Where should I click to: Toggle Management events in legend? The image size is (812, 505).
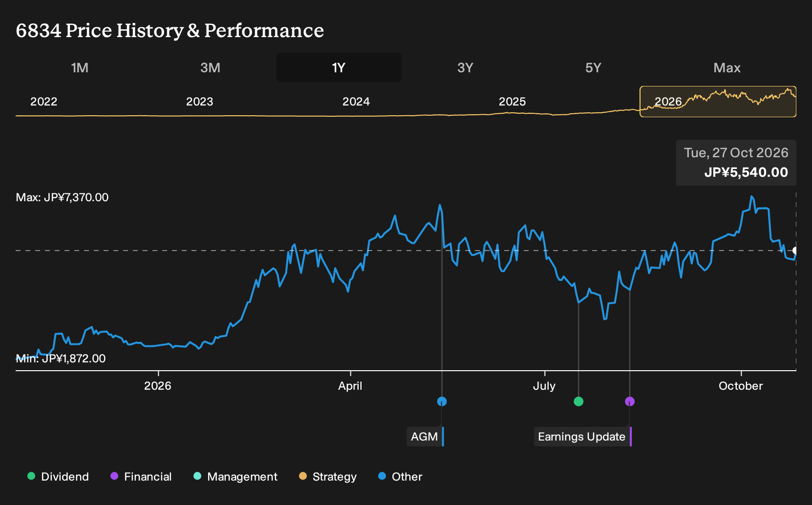pos(235,476)
